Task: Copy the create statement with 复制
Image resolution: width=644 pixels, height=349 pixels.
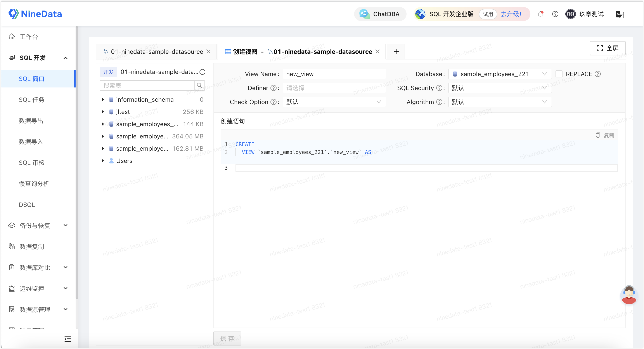Action: 604,135
